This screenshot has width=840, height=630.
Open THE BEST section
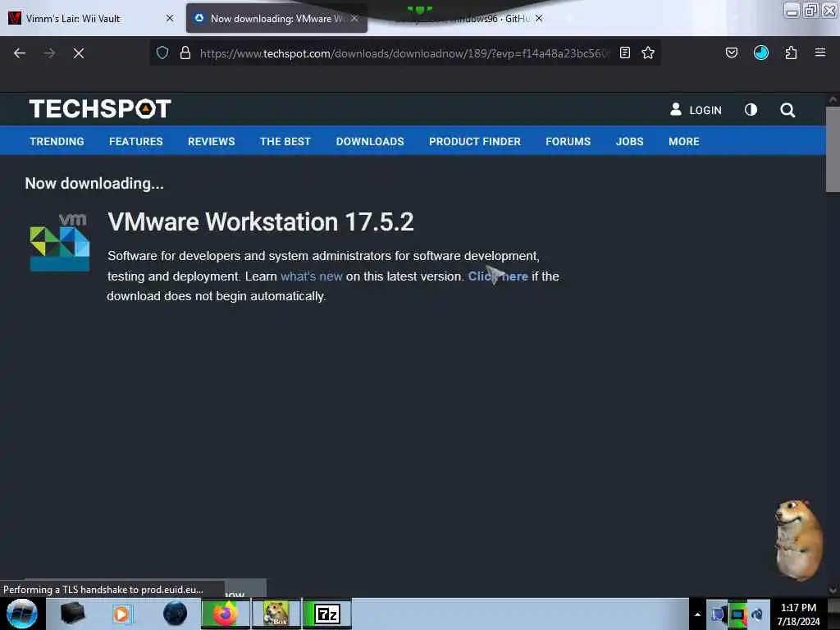pyautogui.click(x=285, y=141)
